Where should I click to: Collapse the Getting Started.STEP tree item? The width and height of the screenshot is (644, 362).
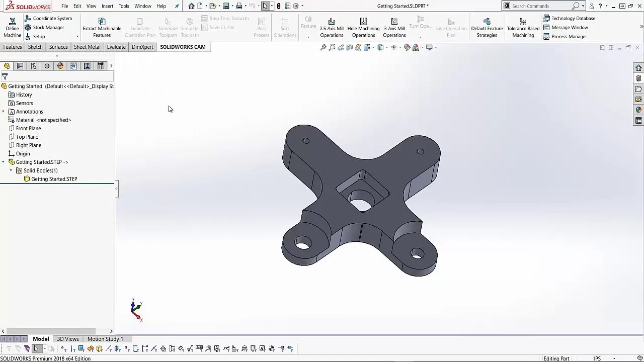pyautogui.click(x=4, y=162)
